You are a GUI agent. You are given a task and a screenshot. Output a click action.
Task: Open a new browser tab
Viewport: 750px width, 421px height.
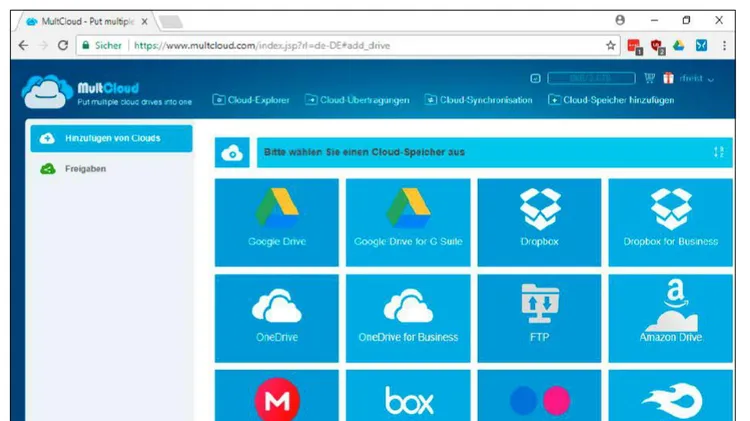pos(170,22)
